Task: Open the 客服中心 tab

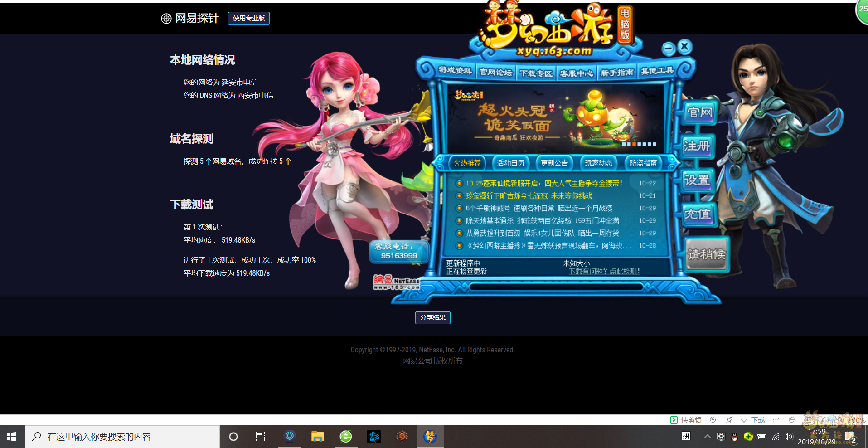Action: (x=576, y=73)
